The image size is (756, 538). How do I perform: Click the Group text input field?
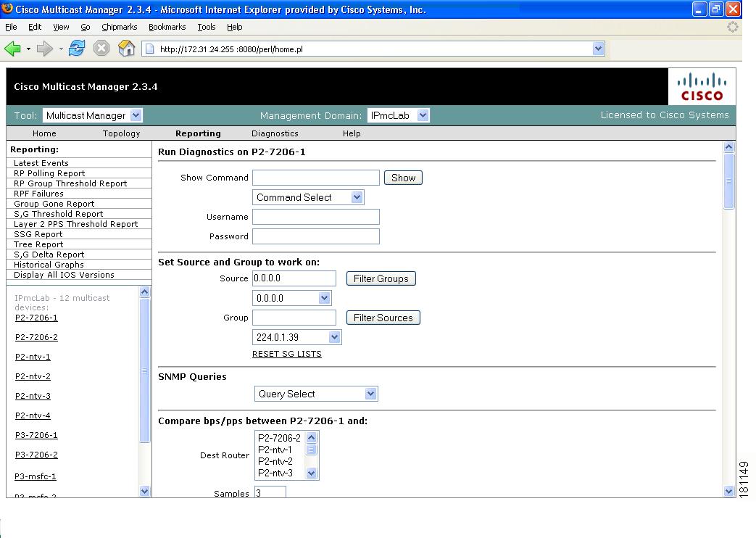click(x=294, y=318)
